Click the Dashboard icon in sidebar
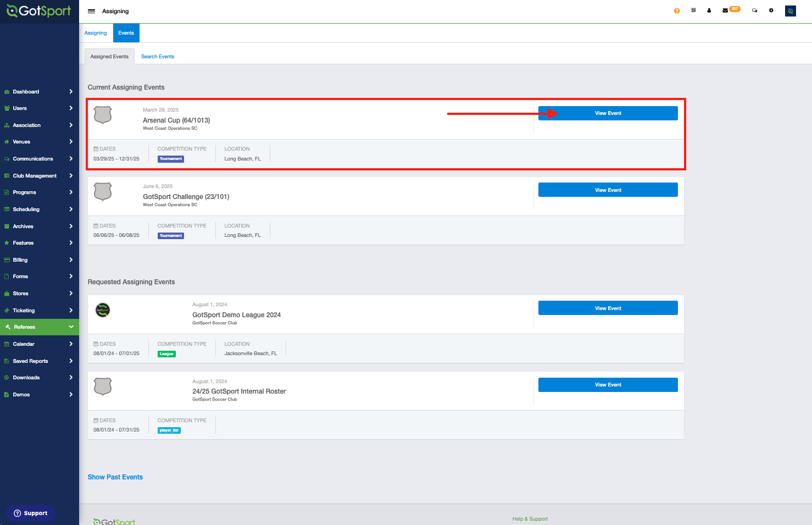Screen dimensions: 812x525 7,92
